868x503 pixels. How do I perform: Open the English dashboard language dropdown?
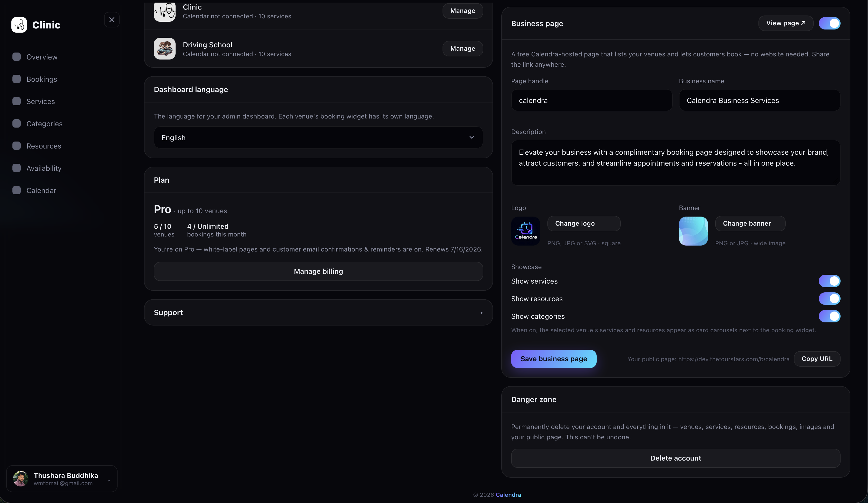pos(318,137)
